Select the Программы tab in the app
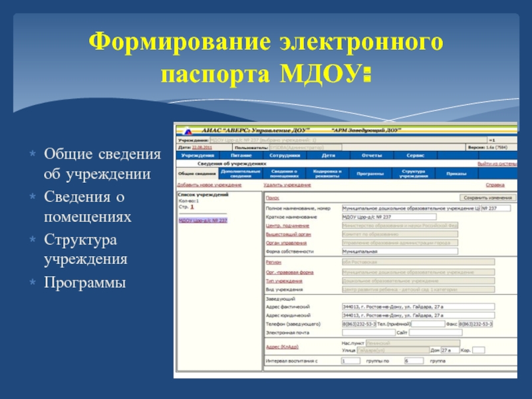The image size is (532, 399). point(370,174)
